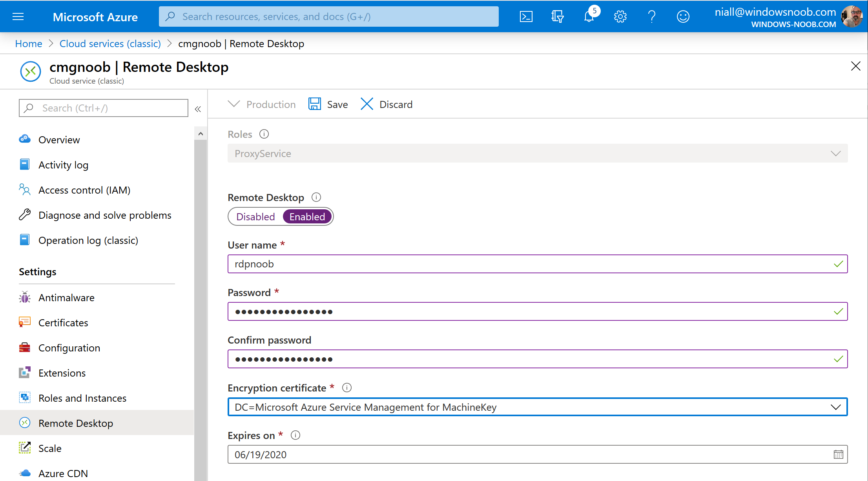The width and height of the screenshot is (868, 481).
Task: Open the Help question mark menu
Action: [651, 16]
